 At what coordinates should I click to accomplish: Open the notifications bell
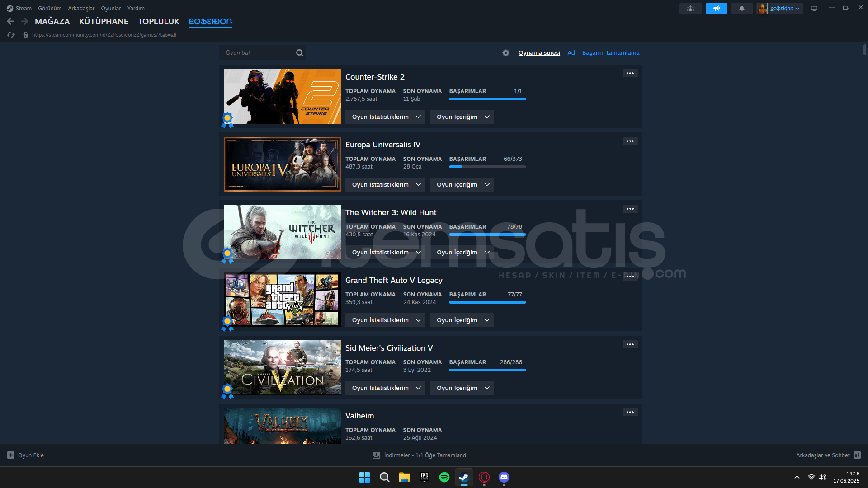741,9
